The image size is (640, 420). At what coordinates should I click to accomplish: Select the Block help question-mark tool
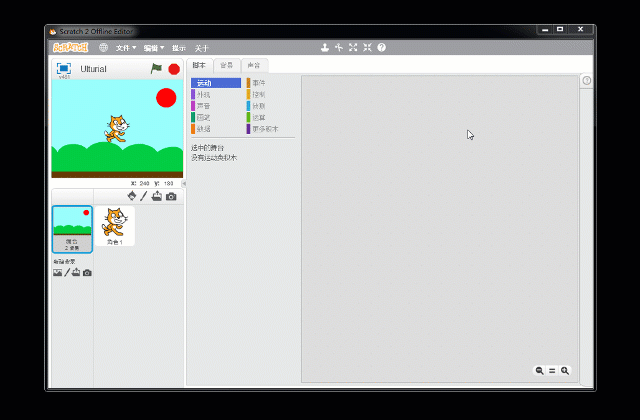coord(381,47)
